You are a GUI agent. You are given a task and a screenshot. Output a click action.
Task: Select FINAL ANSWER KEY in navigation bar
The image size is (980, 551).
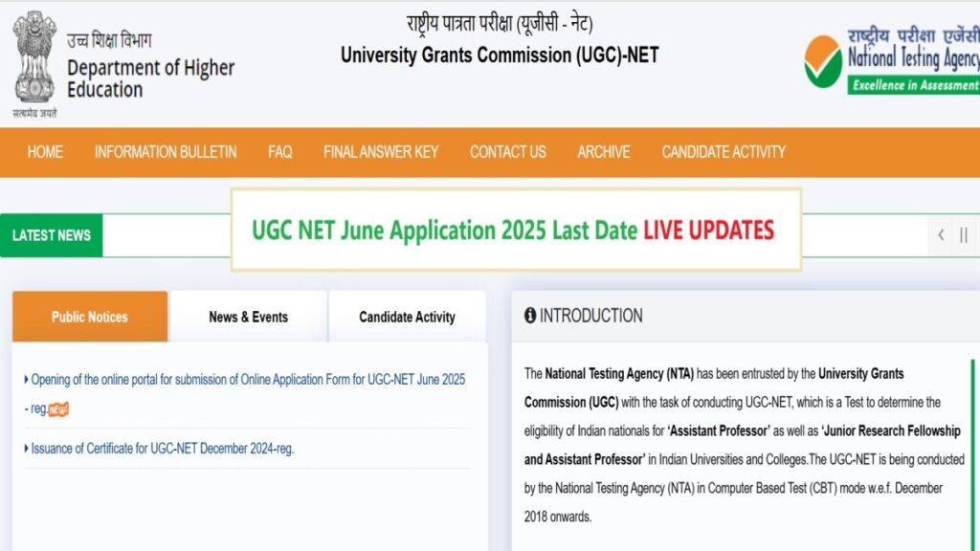[381, 152]
